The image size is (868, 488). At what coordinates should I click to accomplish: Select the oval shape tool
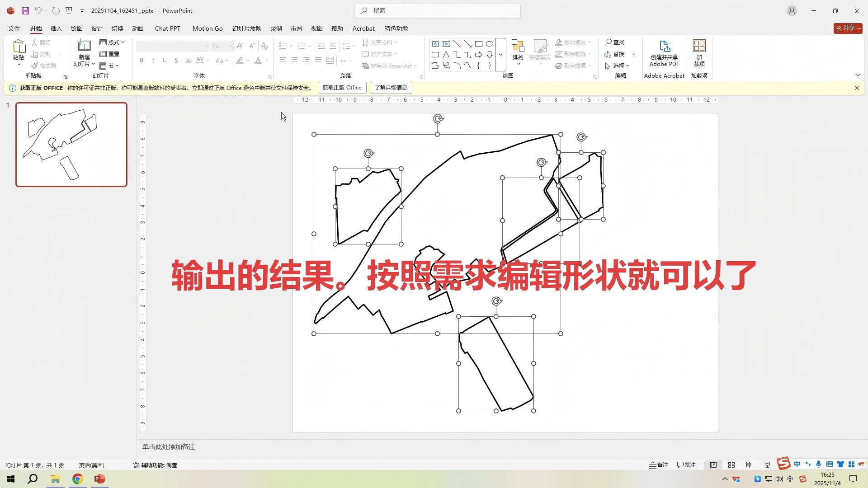[489, 44]
